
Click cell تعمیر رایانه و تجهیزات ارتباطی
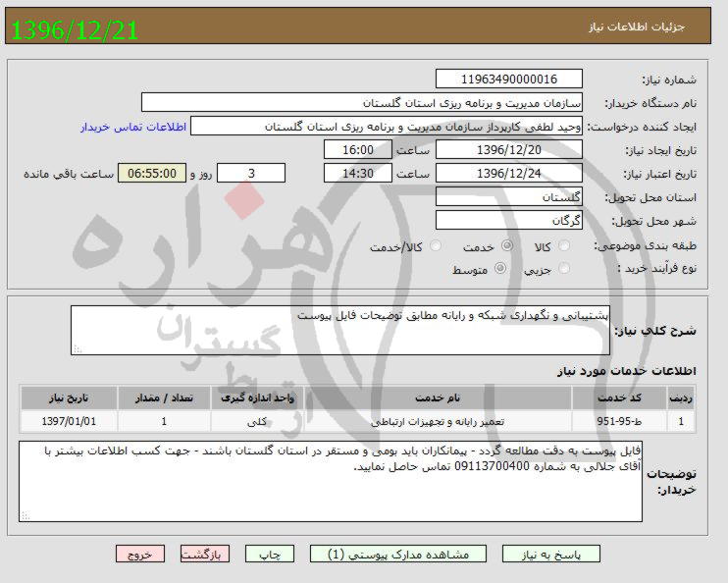tap(438, 422)
